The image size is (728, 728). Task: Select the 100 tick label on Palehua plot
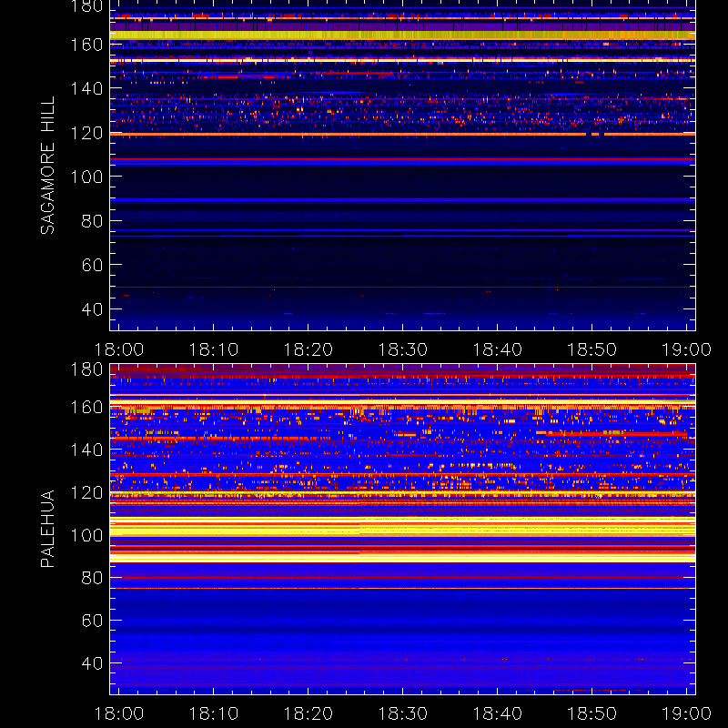click(x=86, y=536)
